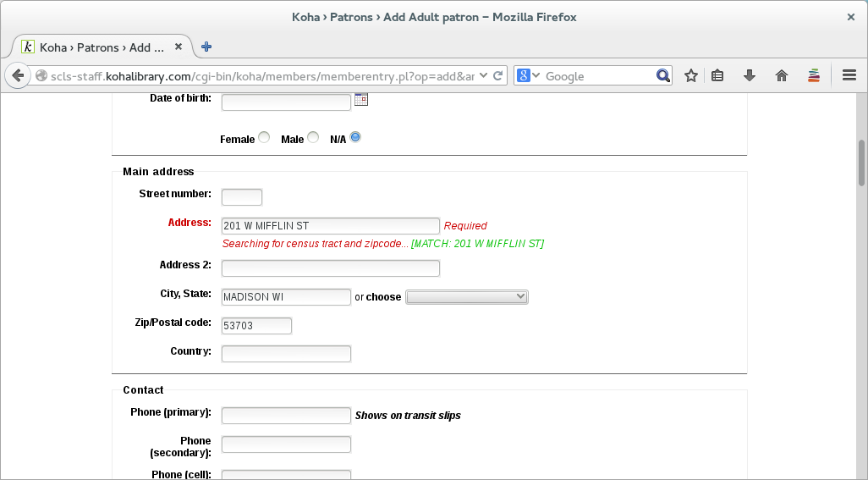Click the Date of birth input field
This screenshot has width=868, height=480.
coord(286,102)
